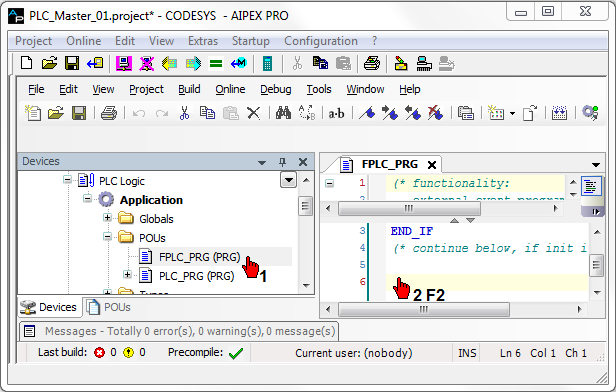Click the project information pages icon
Image resolution: width=616 pixels, height=392 pixels.
click(x=466, y=113)
